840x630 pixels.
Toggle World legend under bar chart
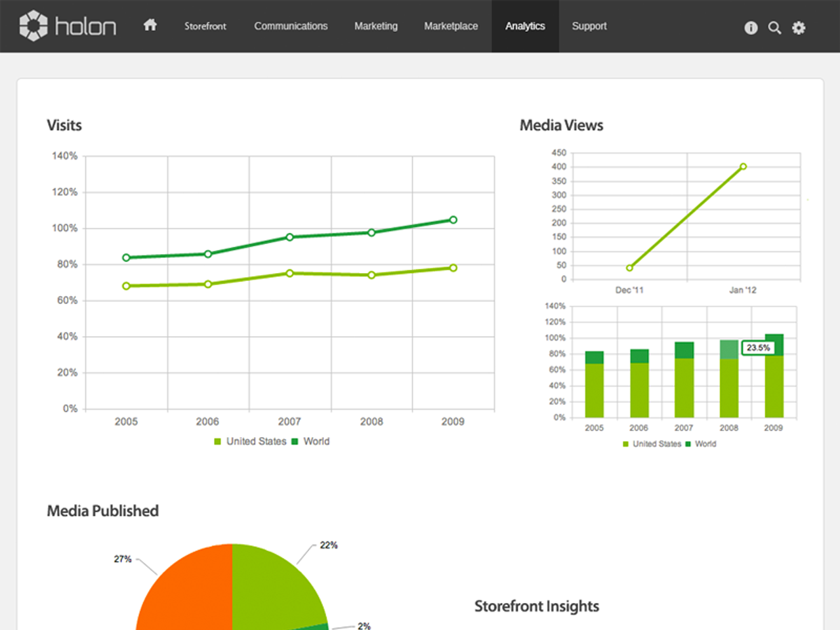coord(701,444)
